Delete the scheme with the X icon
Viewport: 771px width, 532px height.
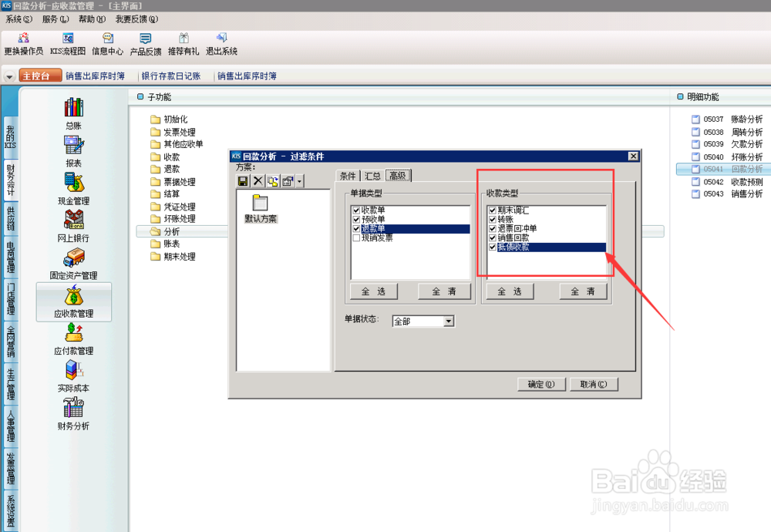(x=258, y=181)
